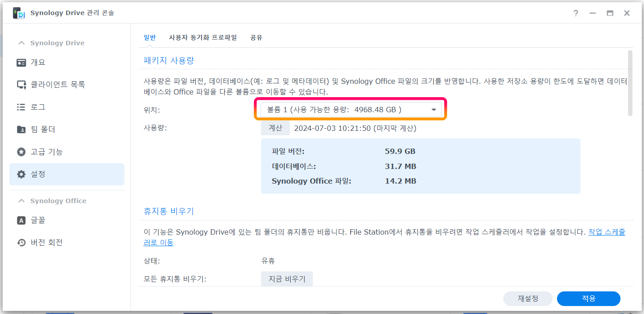Viewport: 644px width, 314px height.
Task: Open 클라이언트 목록 in the sidebar
Action: [x=67, y=85]
